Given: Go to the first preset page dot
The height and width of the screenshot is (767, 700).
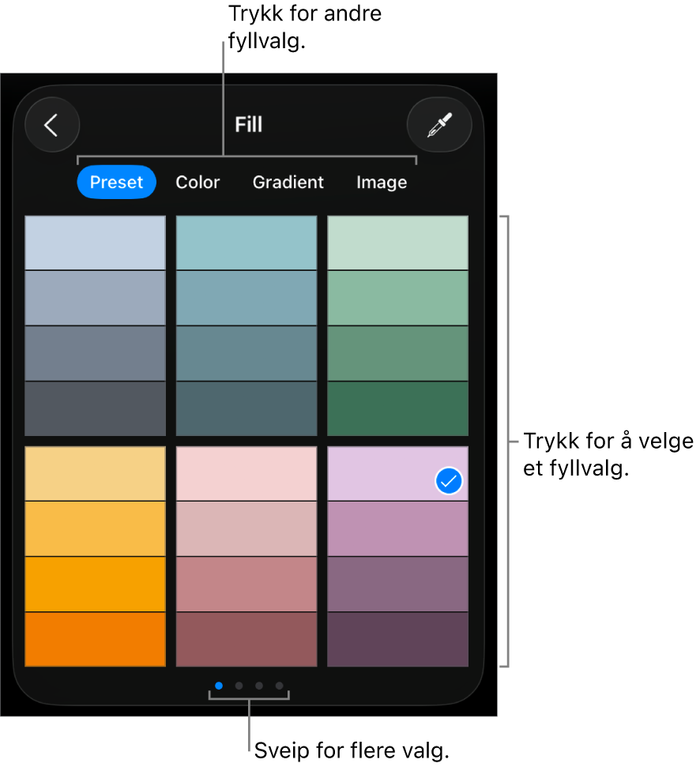Looking at the screenshot, I should click(x=219, y=686).
